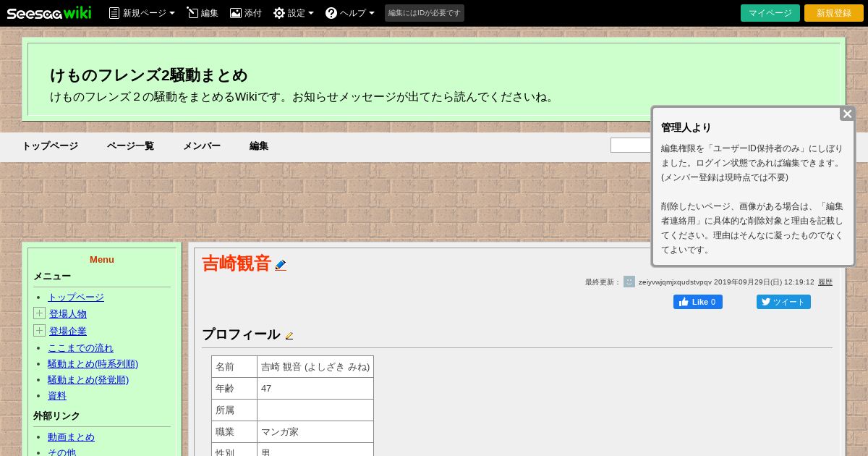The height and width of the screenshot is (456, 868).
Task: Open the 履歴 history link
Action: pyautogui.click(x=825, y=282)
